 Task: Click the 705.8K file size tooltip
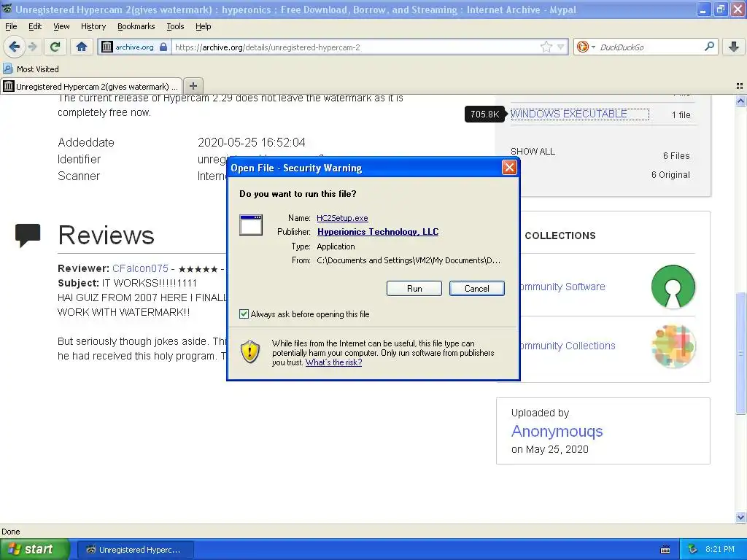484,114
